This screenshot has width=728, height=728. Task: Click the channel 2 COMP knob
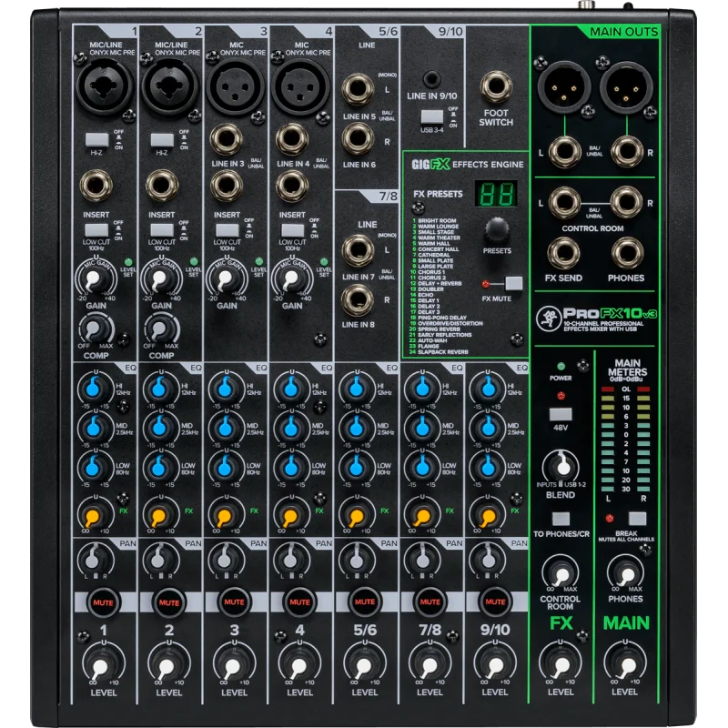point(161,329)
